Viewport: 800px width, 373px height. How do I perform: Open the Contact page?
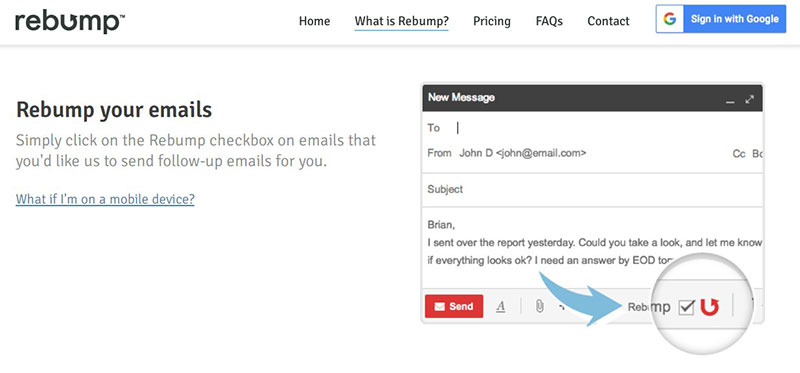(608, 21)
